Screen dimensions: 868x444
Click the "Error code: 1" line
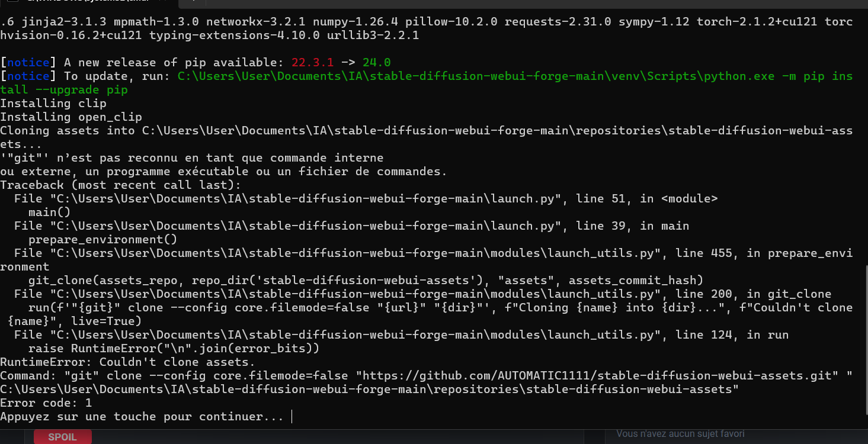click(x=46, y=403)
